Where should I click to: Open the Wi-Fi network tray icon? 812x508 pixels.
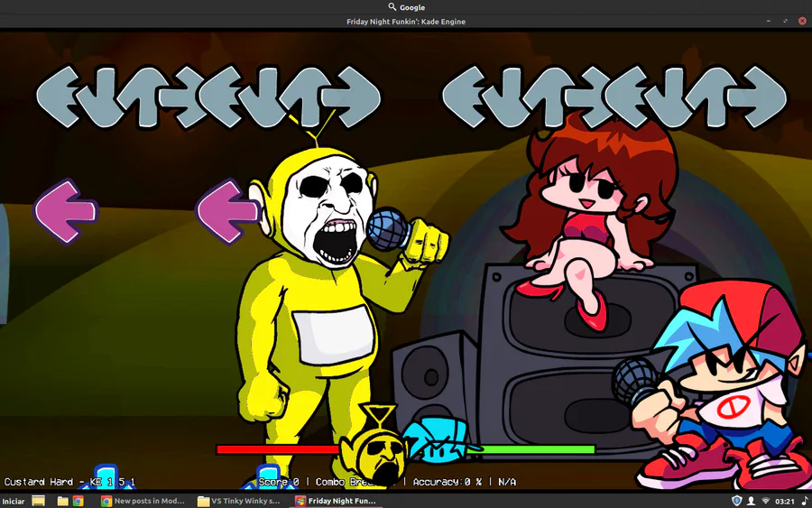[765, 501]
